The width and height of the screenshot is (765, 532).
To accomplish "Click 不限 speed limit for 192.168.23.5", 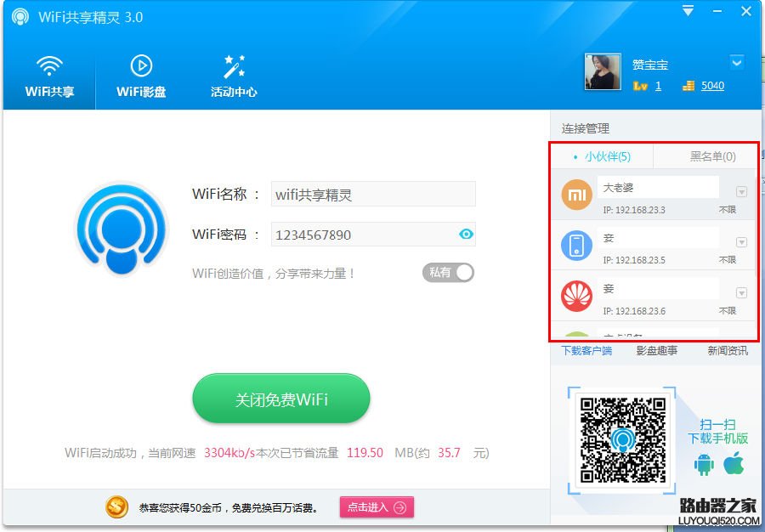I will 728,260.
